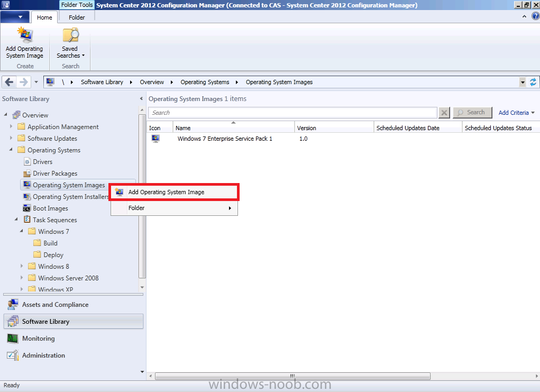Select the Windows Server 2008 folder
The width and height of the screenshot is (540, 392).
click(68, 278)
